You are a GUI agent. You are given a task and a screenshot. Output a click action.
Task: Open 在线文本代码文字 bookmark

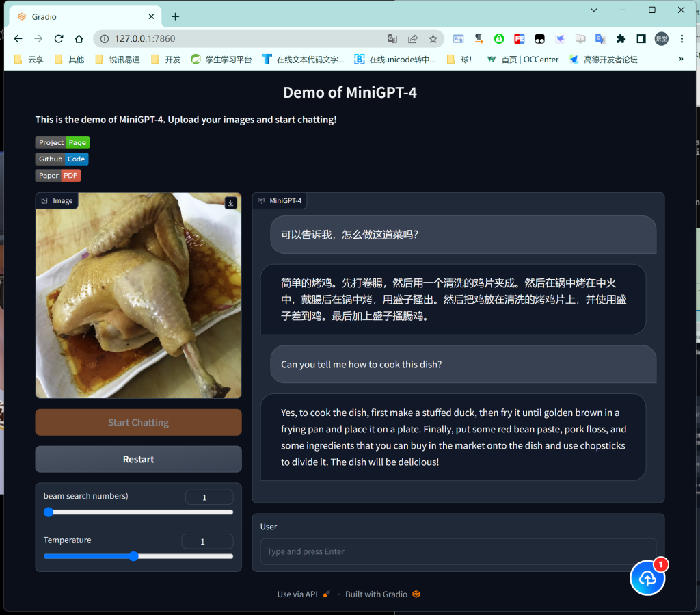pyautogui.click(x=303, y=60)
